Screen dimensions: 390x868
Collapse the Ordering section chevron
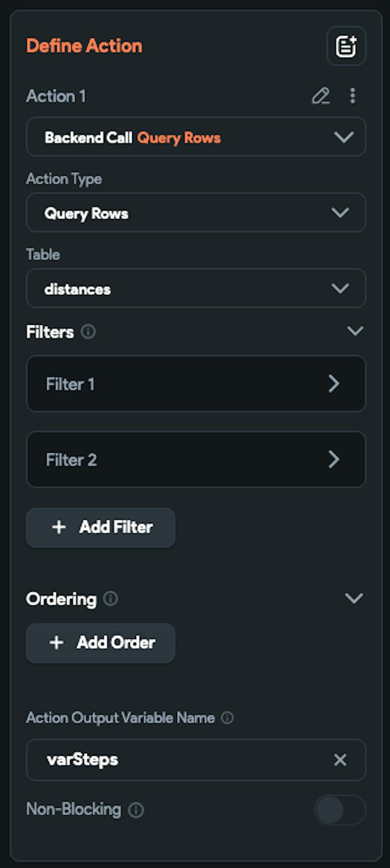pyautogui.click(x=354, y=598)
